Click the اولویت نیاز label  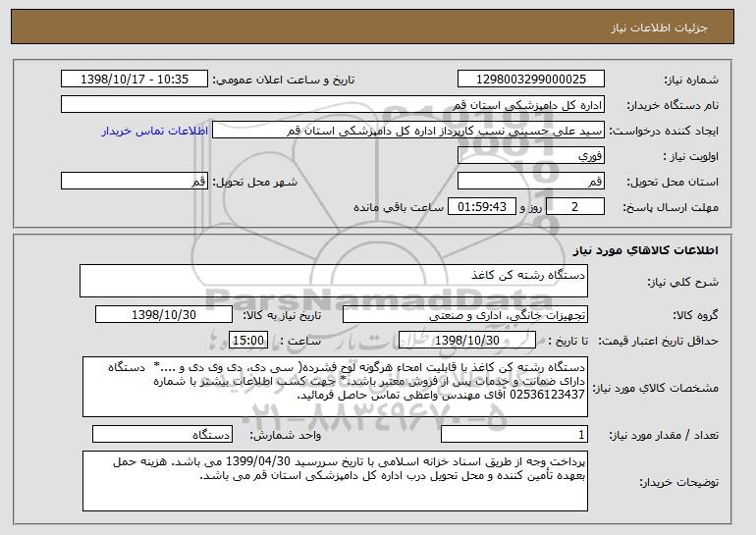(691, 156)
